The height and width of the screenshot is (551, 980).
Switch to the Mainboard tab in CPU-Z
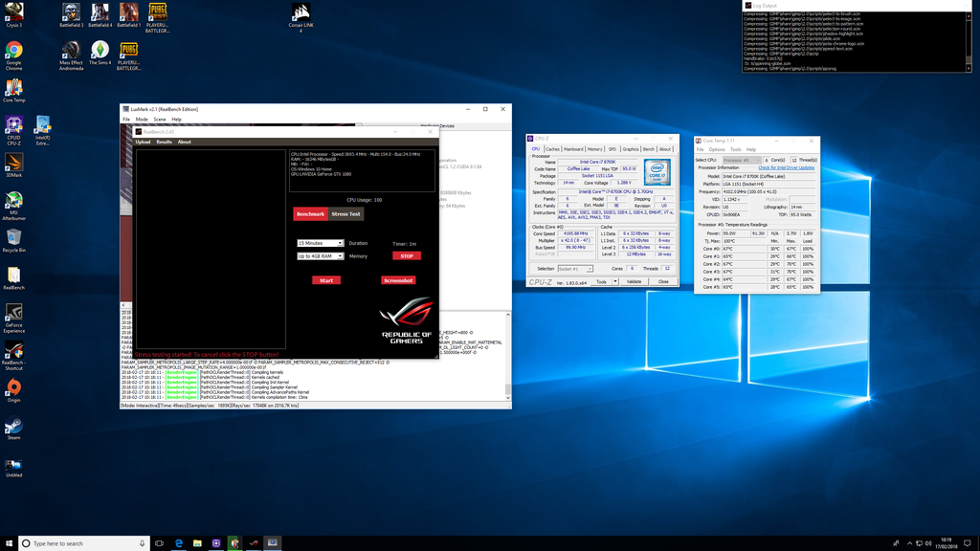[573, 149]
